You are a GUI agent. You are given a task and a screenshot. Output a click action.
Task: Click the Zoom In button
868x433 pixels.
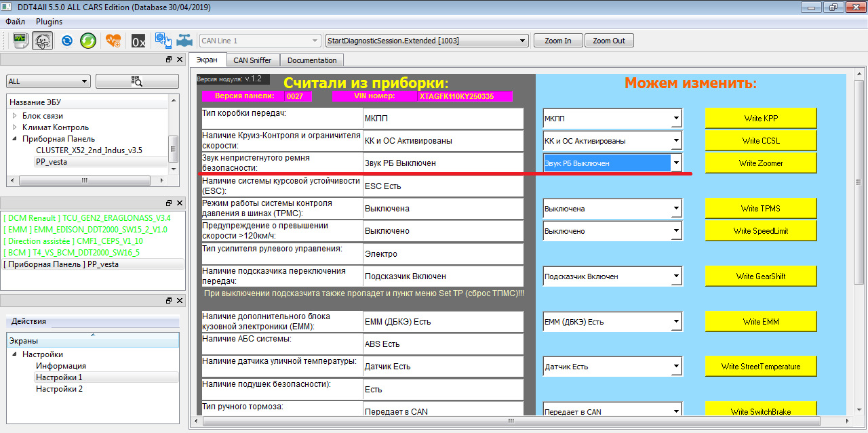click(557, 41)
